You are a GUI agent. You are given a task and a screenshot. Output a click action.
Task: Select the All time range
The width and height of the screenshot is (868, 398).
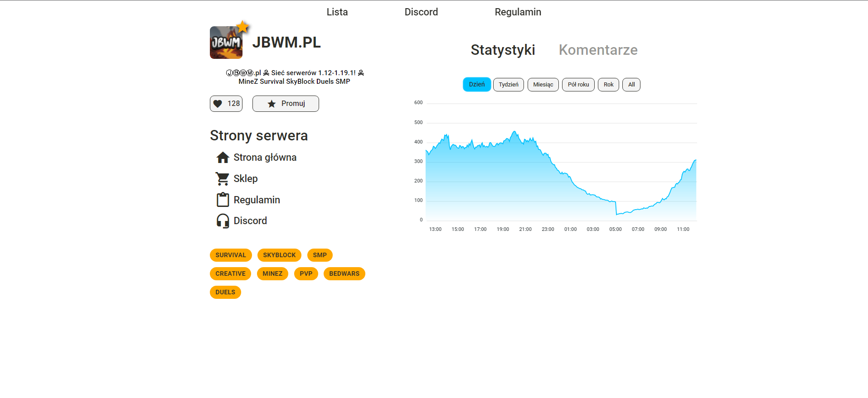point(631,85)
